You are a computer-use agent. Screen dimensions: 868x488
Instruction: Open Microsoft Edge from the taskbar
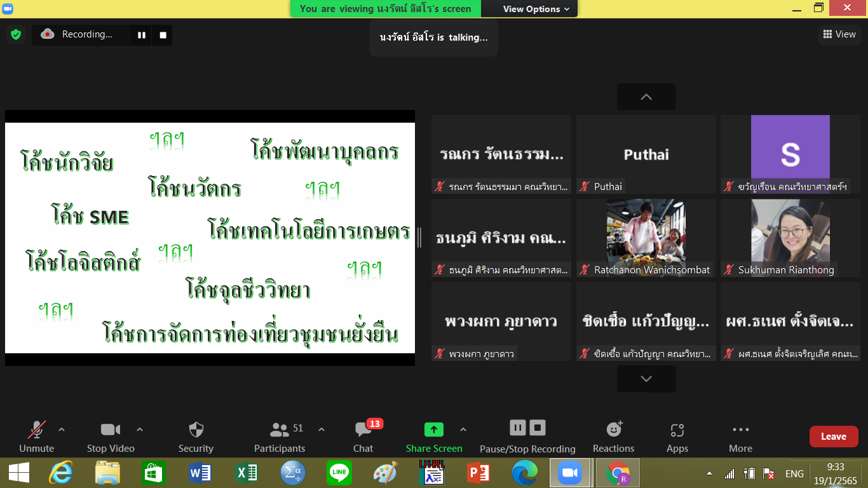click(x=524, y=473)
